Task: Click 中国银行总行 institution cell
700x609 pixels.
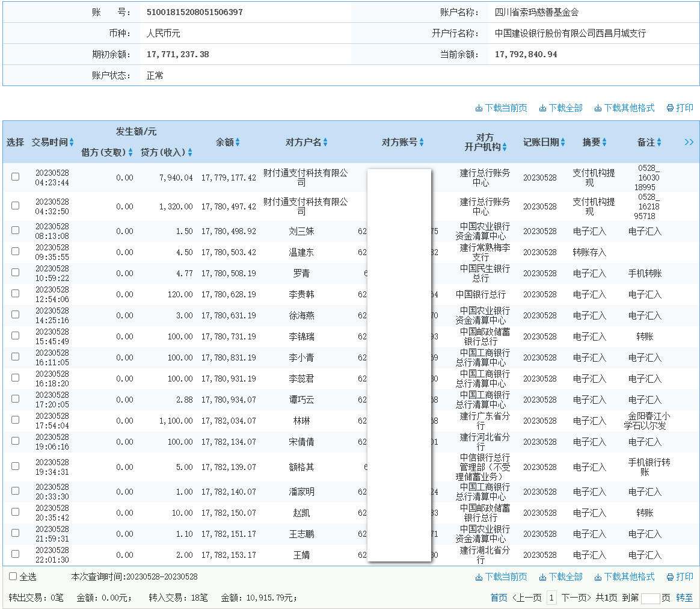Action: [x=481, y=294]
